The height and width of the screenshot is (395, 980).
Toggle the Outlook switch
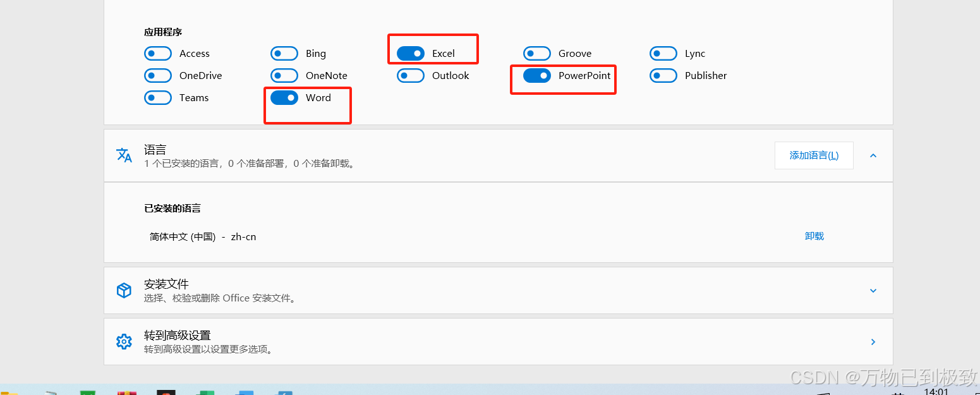pyautogui.click(x=411, y=76)
